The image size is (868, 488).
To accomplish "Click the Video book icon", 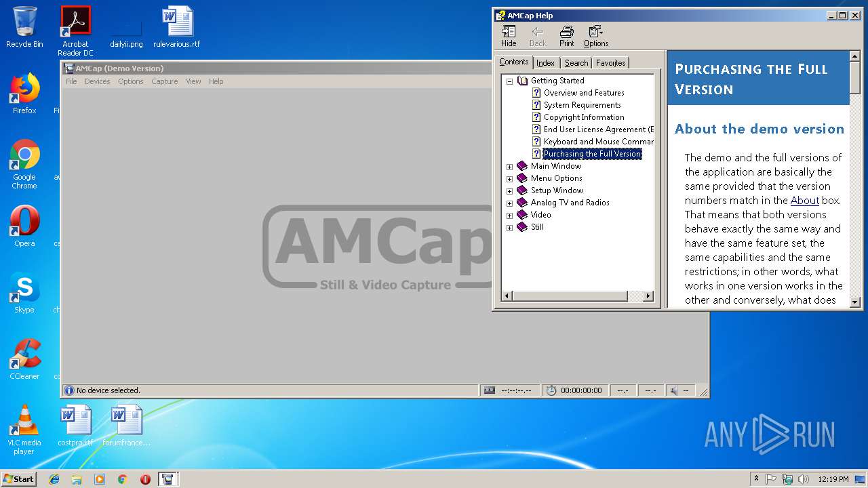I will 522,215.
